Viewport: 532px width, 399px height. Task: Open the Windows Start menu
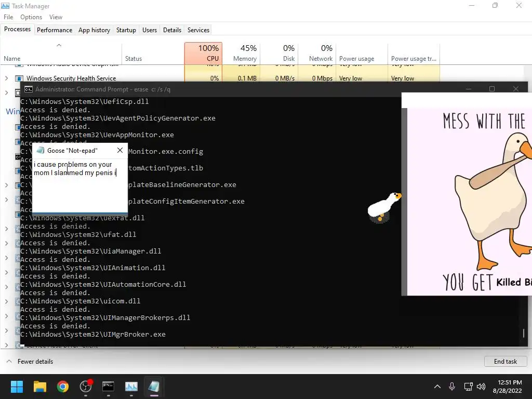[x=17, y=387]
